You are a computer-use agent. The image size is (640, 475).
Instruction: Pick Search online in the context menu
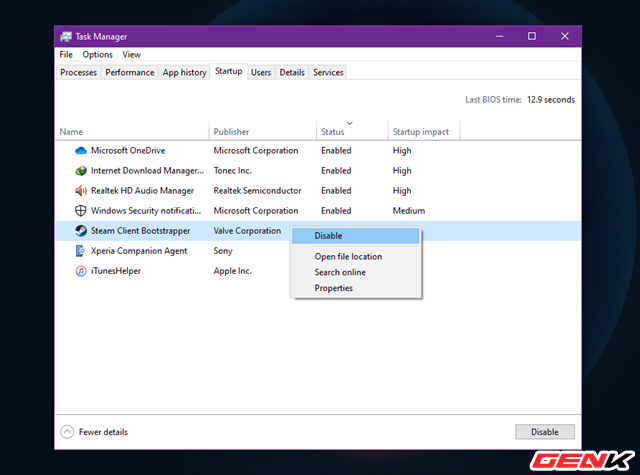pyautogui.click(x=340, y=273)
